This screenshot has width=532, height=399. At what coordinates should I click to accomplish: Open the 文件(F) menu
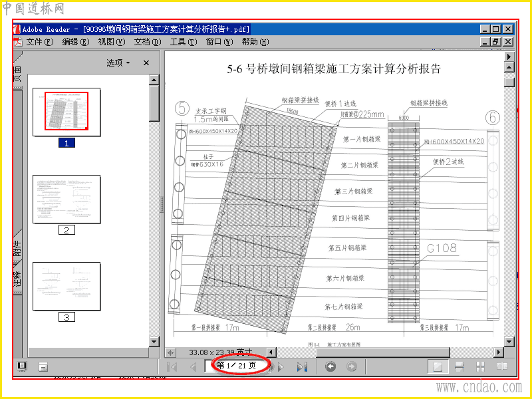click(x=40, y=42)
